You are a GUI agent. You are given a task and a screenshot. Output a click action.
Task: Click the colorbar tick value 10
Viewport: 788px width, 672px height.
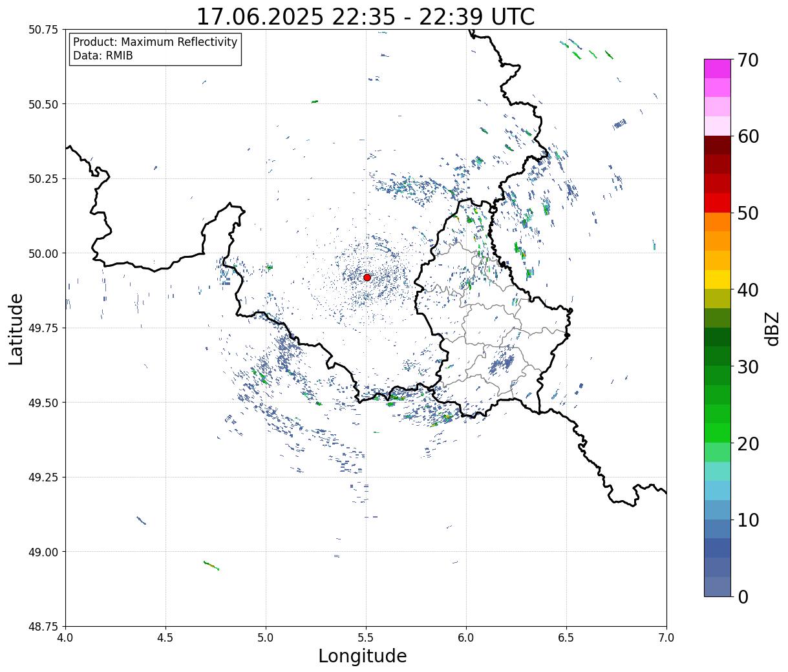(747, 520)
